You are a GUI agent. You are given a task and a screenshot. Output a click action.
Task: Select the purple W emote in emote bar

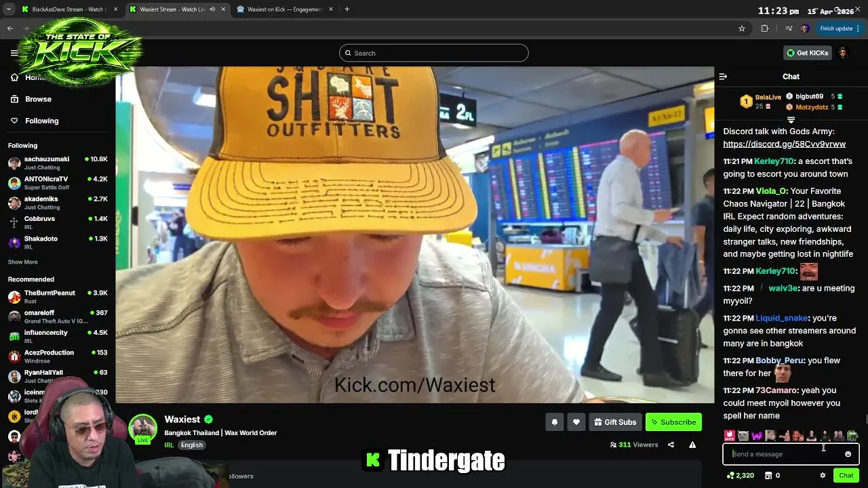coord(757,436)
